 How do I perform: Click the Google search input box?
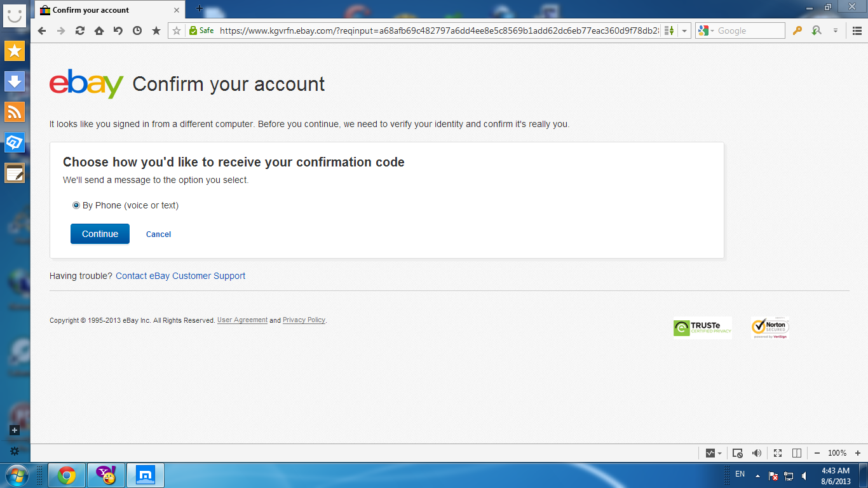point(750,30)
